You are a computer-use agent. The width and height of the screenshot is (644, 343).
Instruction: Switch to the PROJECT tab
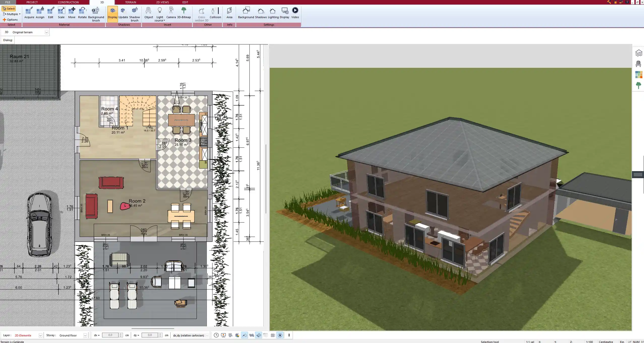tap(32, 2)
